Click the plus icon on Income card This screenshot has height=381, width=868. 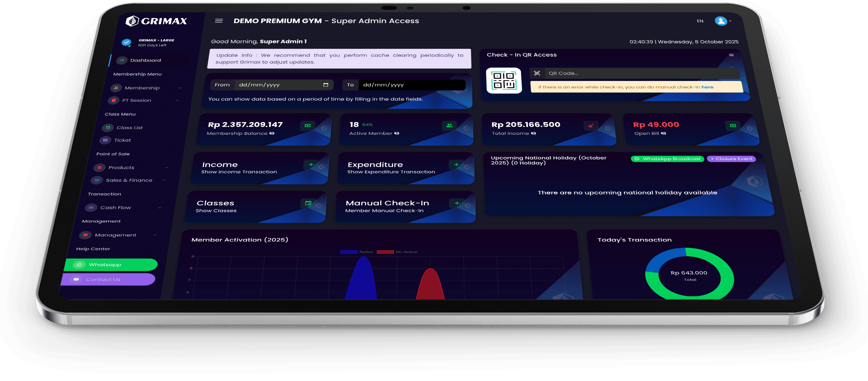[311, 165]
